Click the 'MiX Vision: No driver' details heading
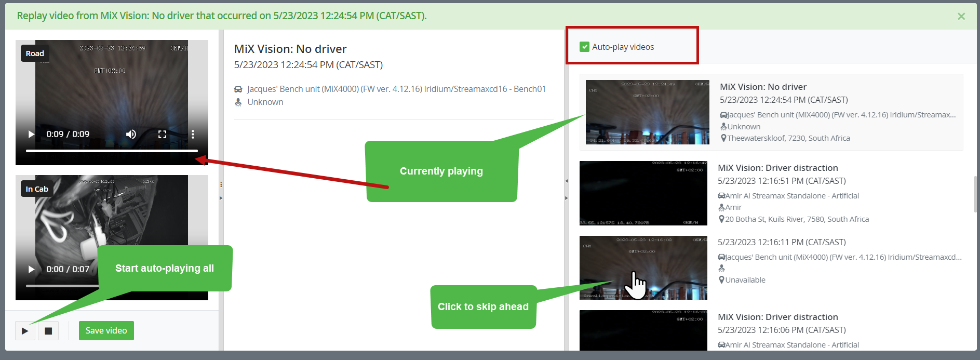Screen dimensions: 980x360 coord(290,49)
